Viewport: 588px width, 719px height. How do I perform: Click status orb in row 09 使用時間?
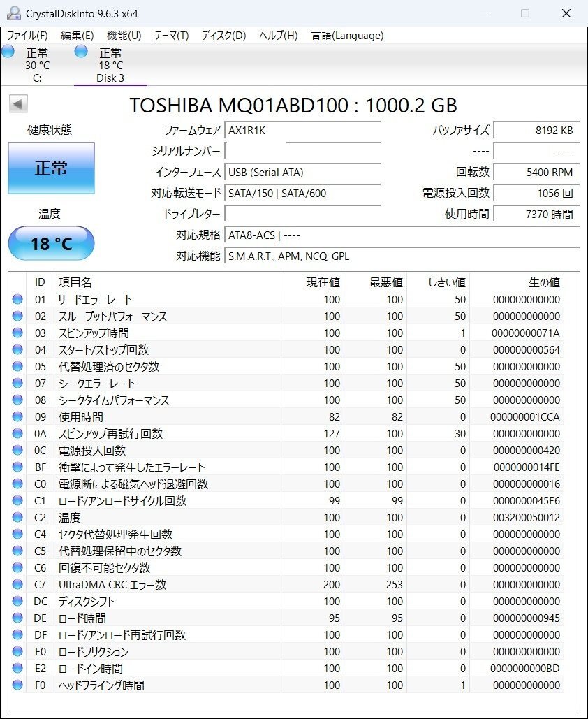point(17,417)
